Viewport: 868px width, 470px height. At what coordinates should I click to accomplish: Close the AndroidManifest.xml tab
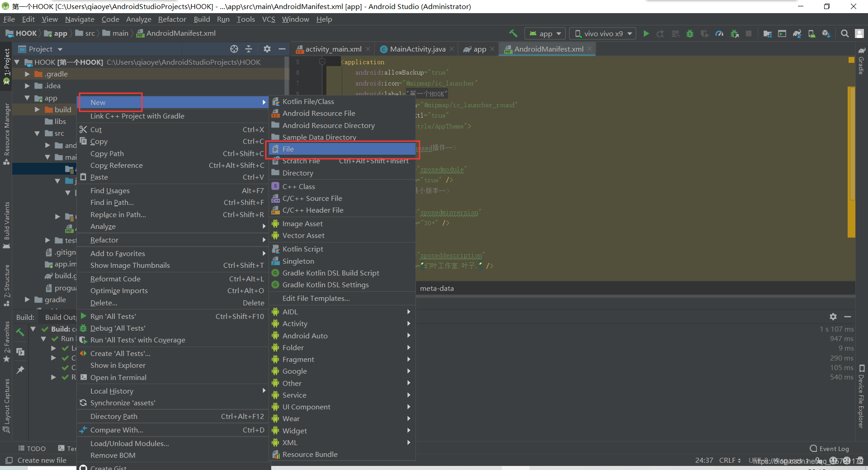590,49
